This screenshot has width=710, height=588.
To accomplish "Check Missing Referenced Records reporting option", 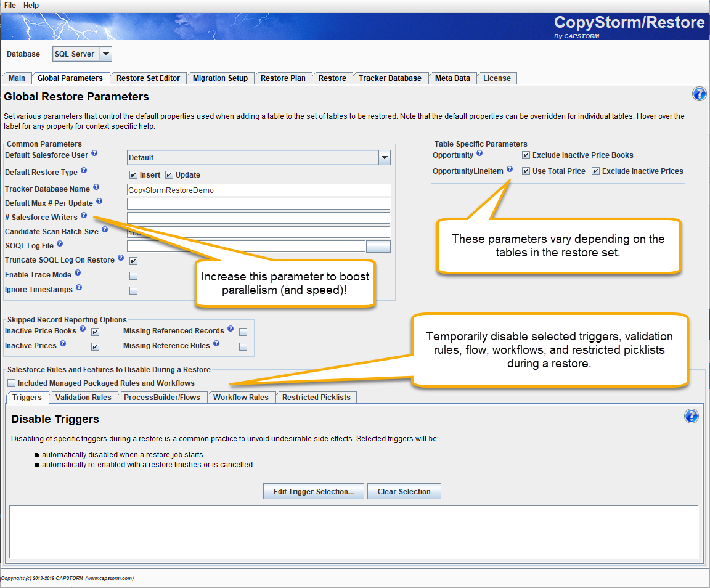I will coord(243,332).
